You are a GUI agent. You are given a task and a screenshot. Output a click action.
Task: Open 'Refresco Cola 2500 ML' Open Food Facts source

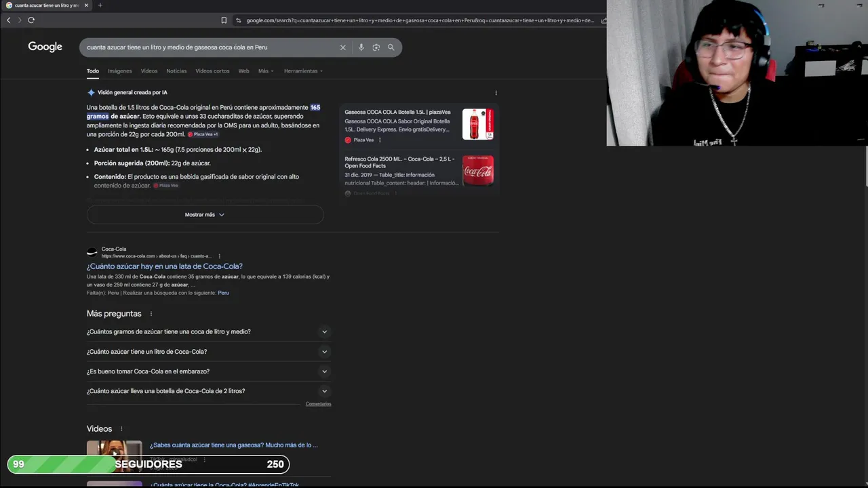coord(400,162)
